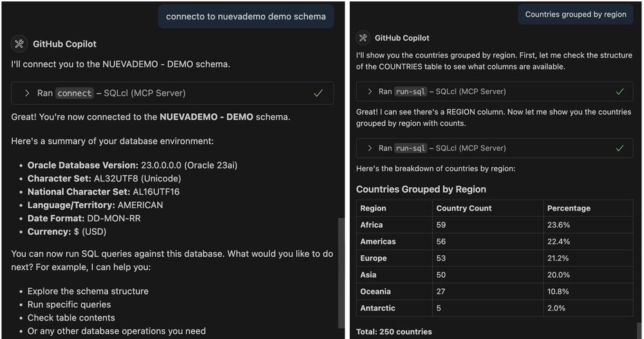Click the country count value '59'
The width and height of the screenshot is (644, 339).
tap(441, 225)
